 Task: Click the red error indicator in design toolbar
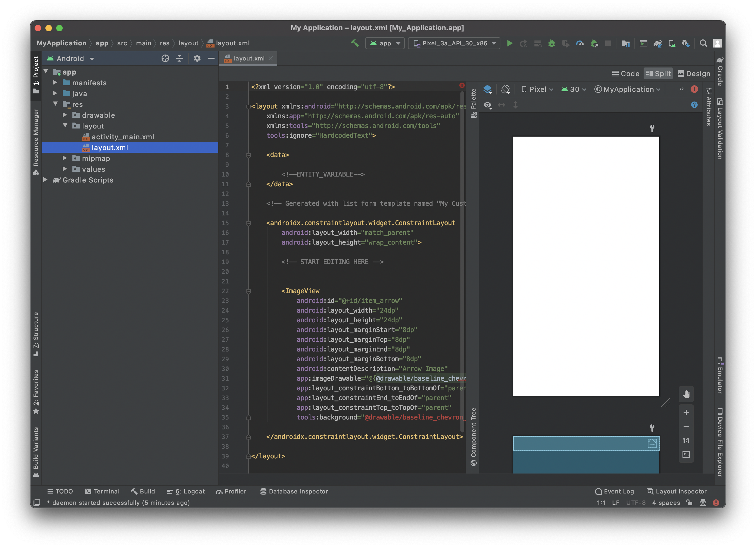694,89
